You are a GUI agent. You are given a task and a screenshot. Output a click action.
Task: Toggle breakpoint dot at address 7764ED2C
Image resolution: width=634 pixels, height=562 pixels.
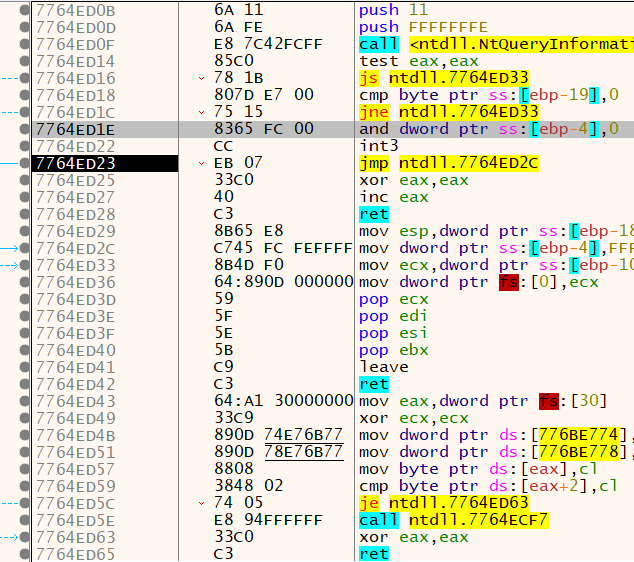point(25,248)
